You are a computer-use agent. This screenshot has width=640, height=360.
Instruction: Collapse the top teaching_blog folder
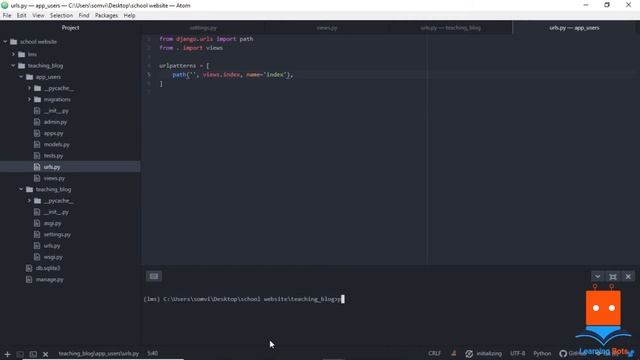pyautogui.click(x=13, y=65)
